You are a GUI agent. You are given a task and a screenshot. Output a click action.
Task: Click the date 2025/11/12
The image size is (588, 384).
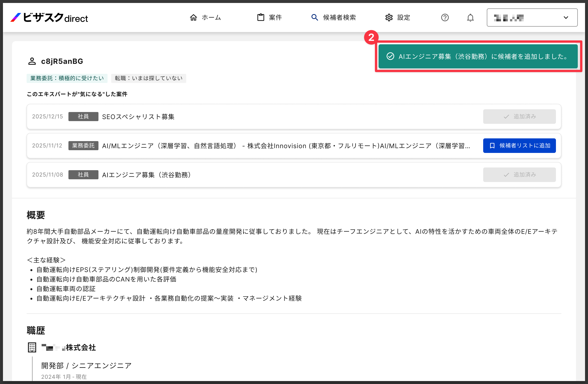pyautogui.click(x=47, y=146)
